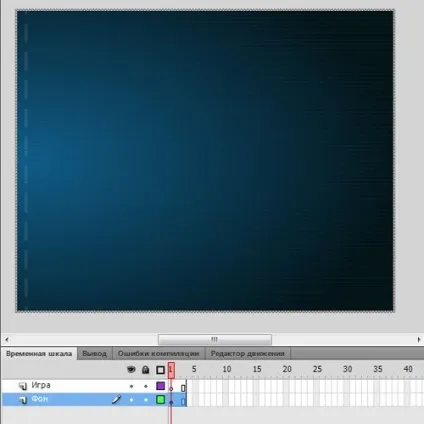The height and width of the screenshot is (424, 424).
Task: Click the Фон layer page icon
Action: pyautogui.click(x=23, y=400)
